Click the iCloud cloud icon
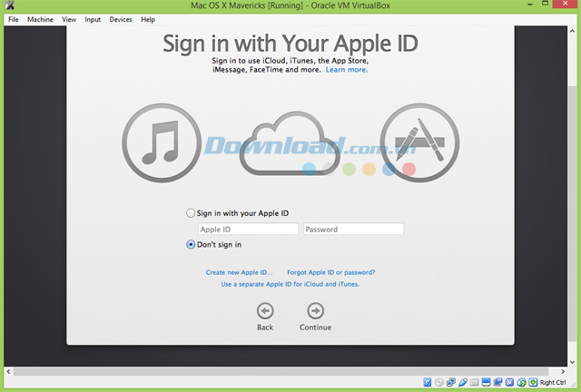Viewport: 581px width, 392px height. point(290,143)
